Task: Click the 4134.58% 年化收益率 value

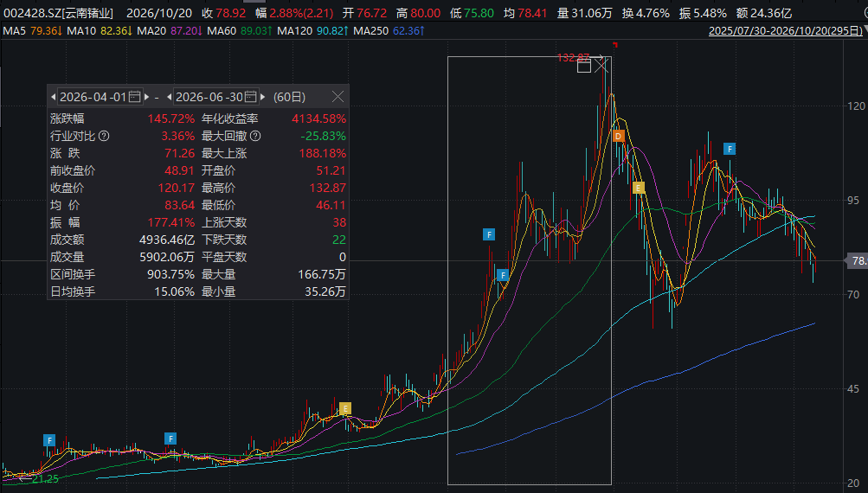Action: (318, 118)
